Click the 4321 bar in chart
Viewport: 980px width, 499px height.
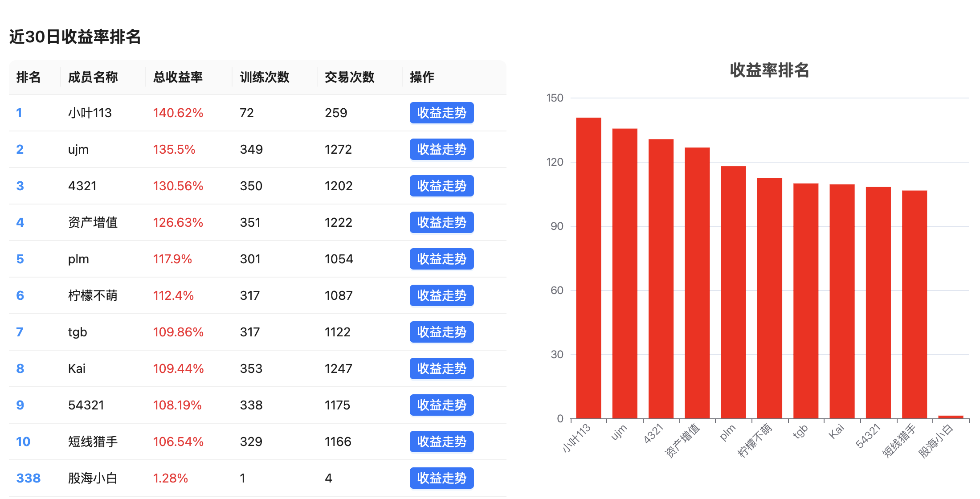661,279
